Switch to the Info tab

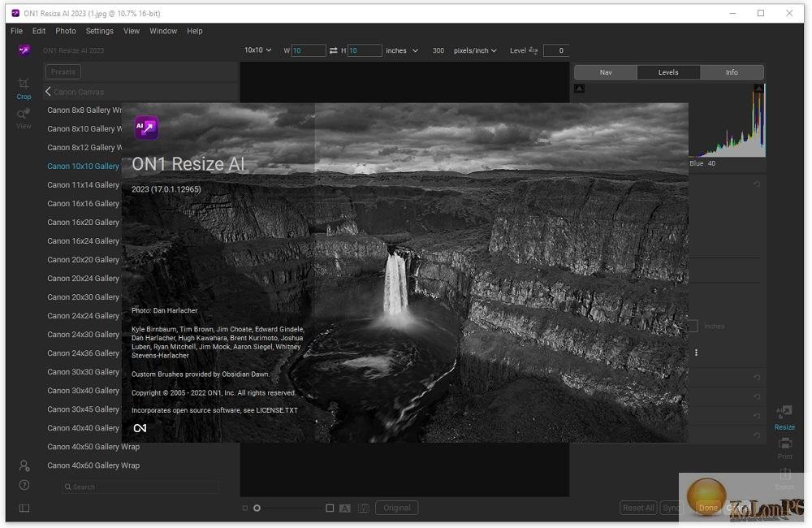click(732, 72)
